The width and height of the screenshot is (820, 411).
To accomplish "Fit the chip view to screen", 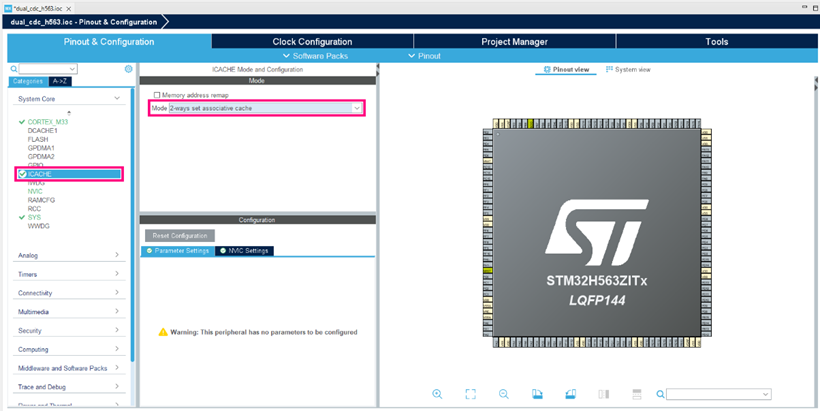I will coord(471,394).
